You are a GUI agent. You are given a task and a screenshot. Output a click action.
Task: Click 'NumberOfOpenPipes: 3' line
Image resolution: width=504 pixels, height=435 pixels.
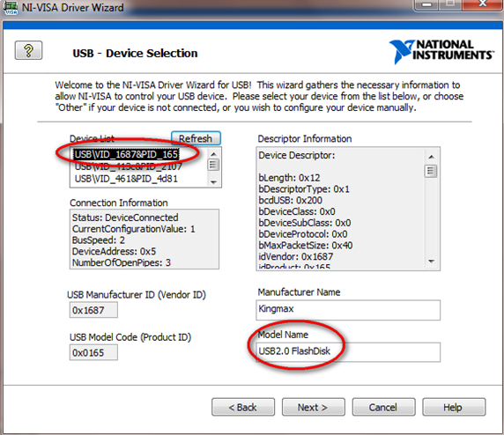122,262
